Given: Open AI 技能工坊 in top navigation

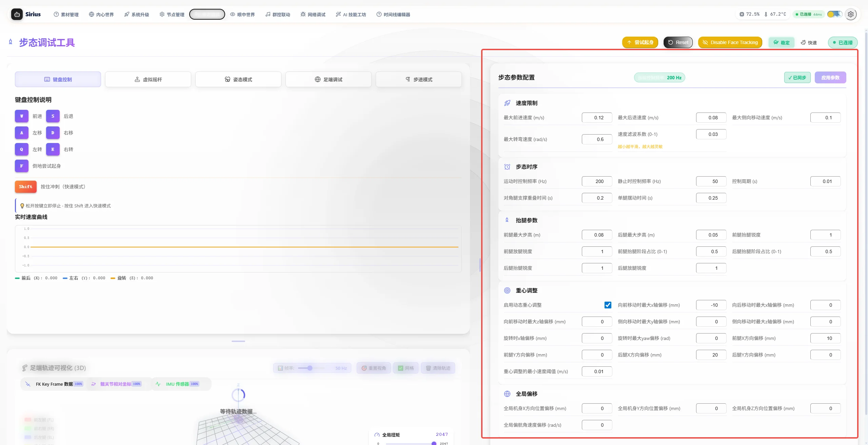Looking at the screenshot, I should click(x=351, y=15).
